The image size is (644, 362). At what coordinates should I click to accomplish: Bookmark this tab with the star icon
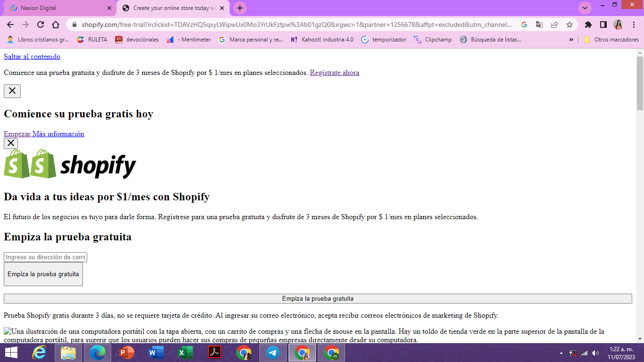coord(570,25)
